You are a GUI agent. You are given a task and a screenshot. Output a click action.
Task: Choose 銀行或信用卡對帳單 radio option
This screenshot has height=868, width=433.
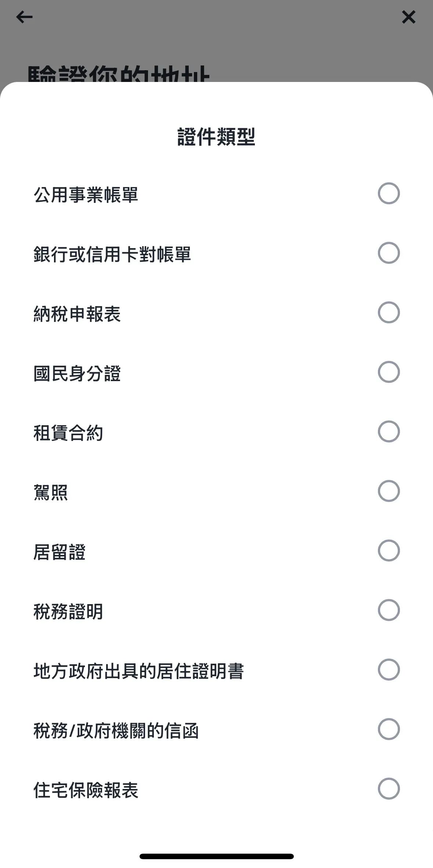(x=389, y=253)
